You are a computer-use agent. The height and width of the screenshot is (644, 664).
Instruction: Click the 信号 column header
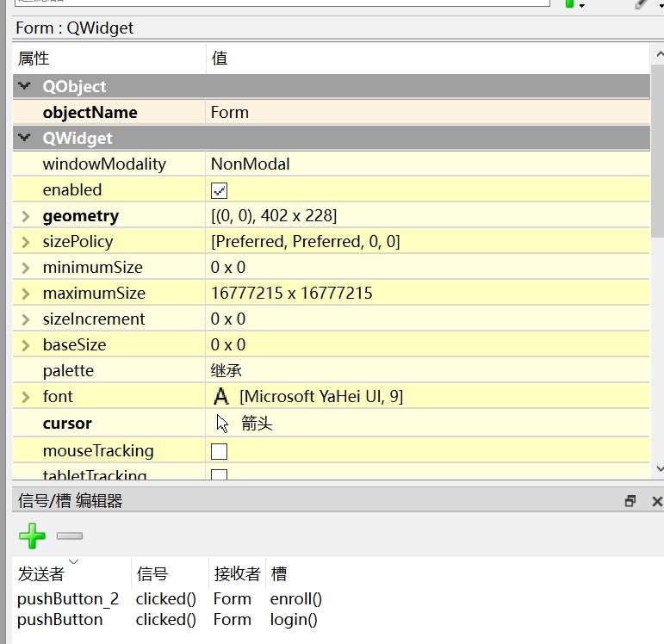(152, 574)
